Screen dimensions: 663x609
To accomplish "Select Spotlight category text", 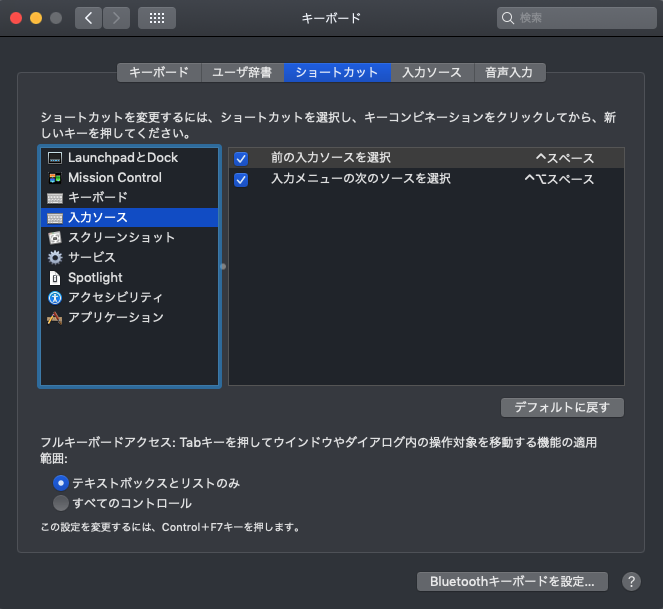I will [95, 278].
